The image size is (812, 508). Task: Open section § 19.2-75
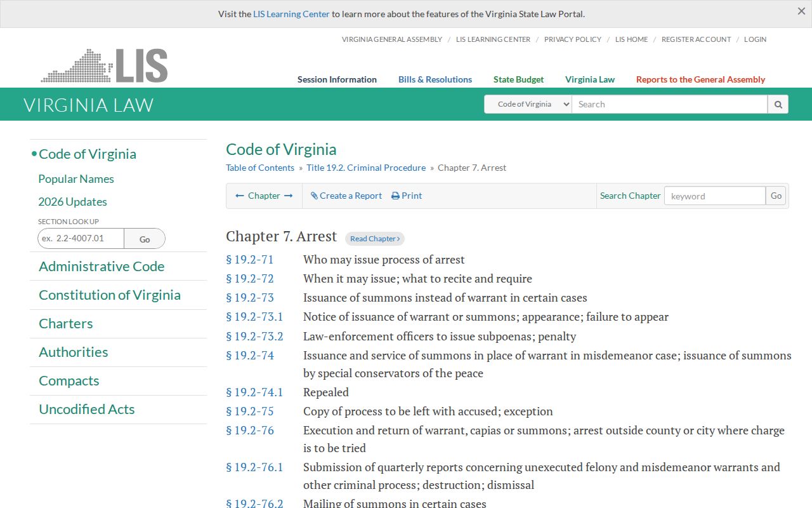pyautogui.click(x=250, y=411)
